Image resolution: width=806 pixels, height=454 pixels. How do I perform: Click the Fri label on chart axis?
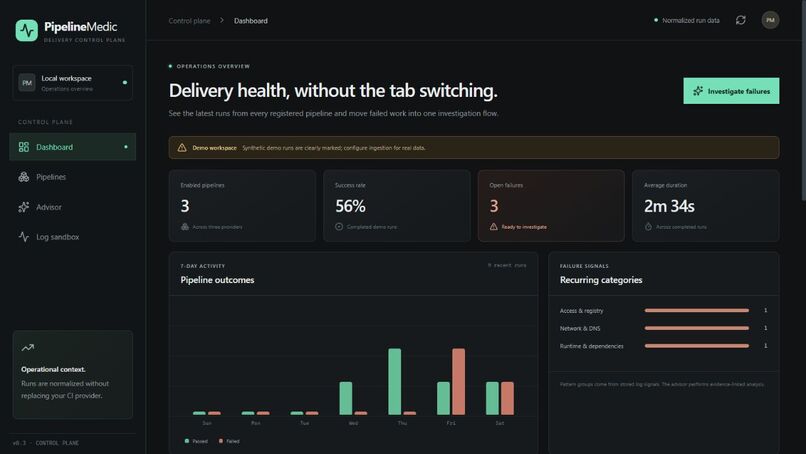pos(451,423)
